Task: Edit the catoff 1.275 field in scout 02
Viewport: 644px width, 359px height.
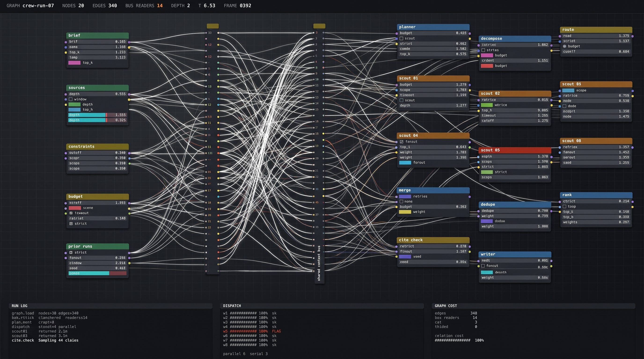Action: 515,121
